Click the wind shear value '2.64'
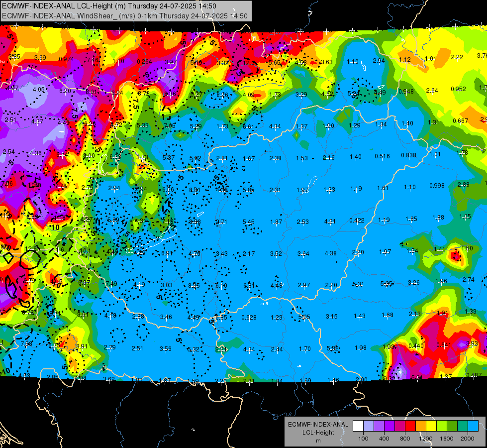The image size is (487, 448). [432, 91]
